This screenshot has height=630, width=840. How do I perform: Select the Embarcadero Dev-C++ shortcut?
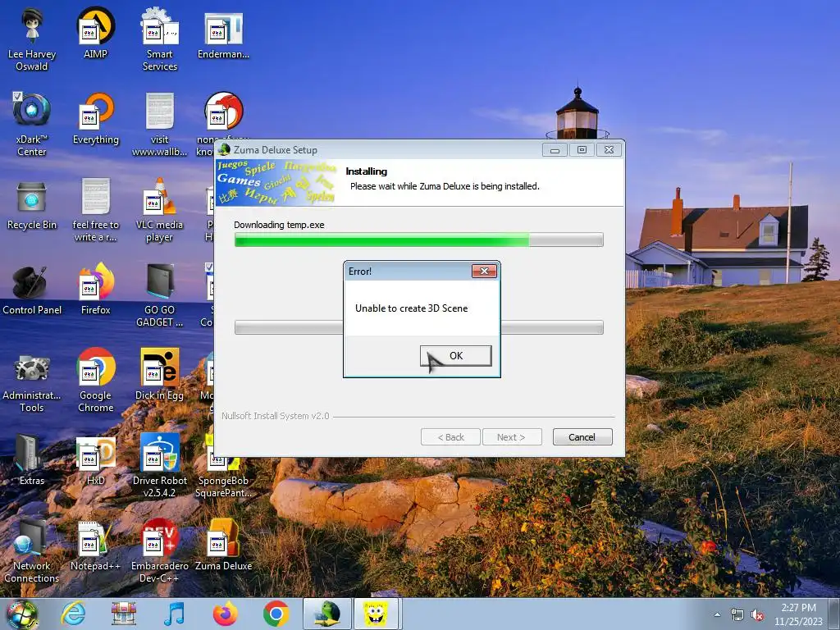pos(160,552)
